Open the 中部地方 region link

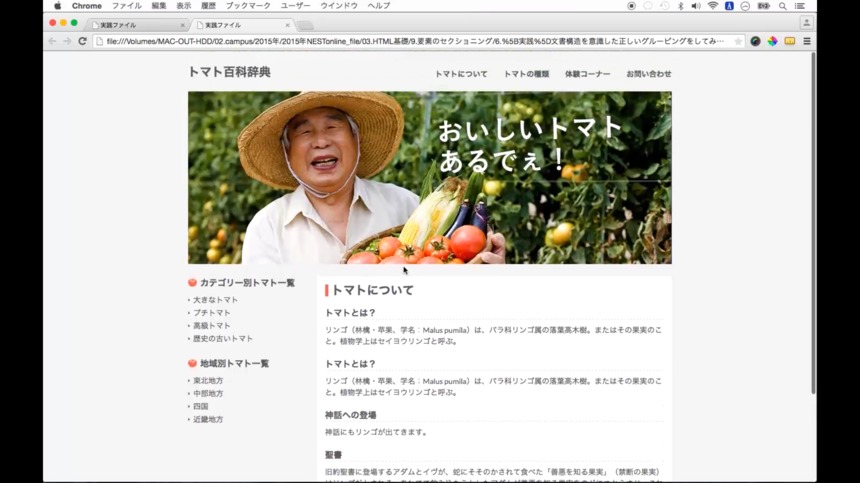click(x=208, y=394)
